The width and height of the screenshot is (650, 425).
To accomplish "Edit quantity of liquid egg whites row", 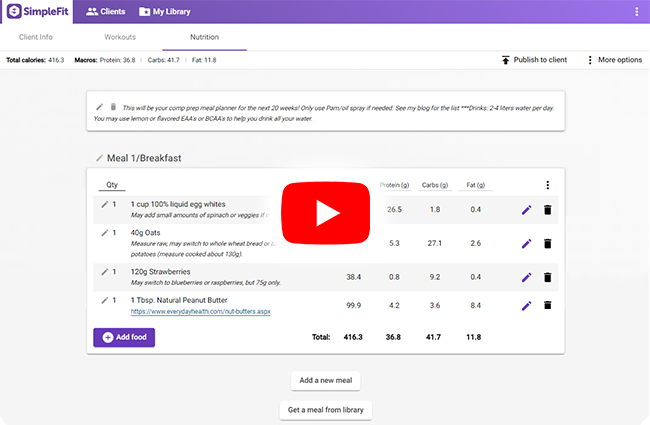I will click(x=104, y=204).
